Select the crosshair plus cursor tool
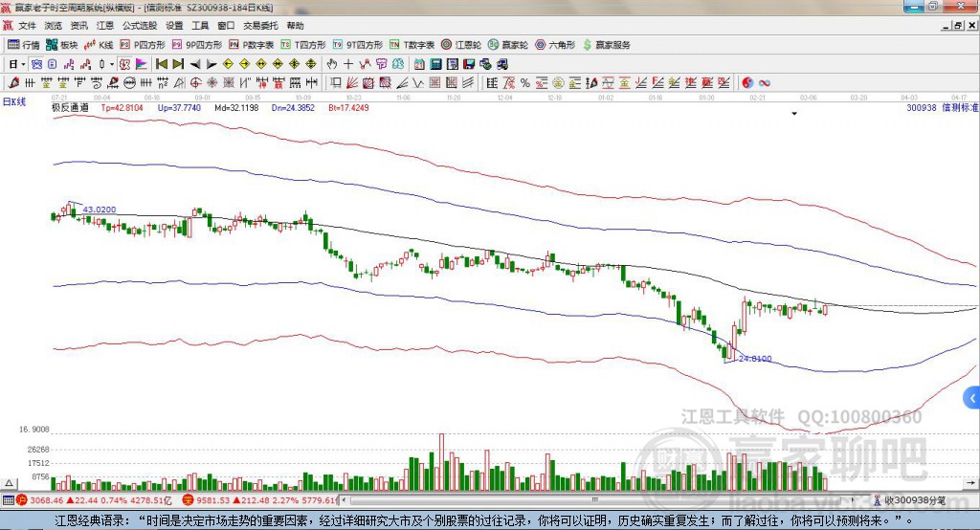980x530 pixels. [348, 64]
